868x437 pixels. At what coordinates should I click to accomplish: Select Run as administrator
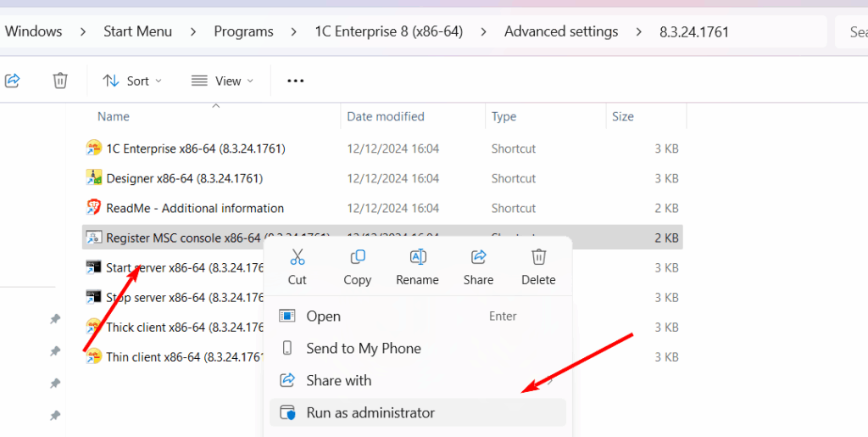coord(417,412)
